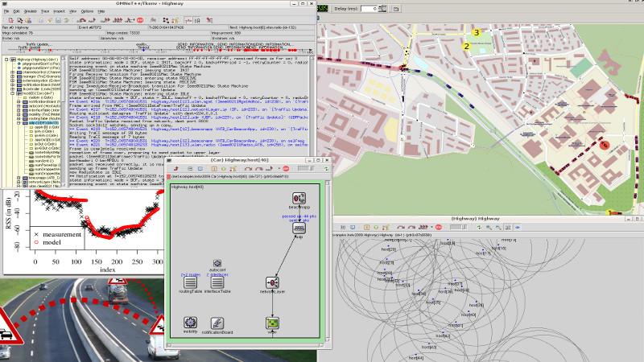Toggle the timeline view button in main toolbar
644x362 pixels.
click(x=188, y=20)
